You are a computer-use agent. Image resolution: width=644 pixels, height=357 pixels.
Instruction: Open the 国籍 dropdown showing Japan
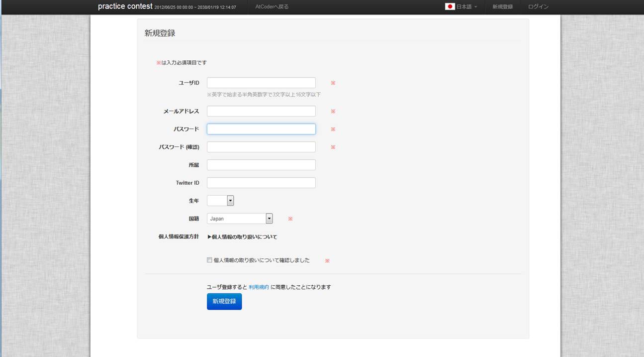[240, 219]
